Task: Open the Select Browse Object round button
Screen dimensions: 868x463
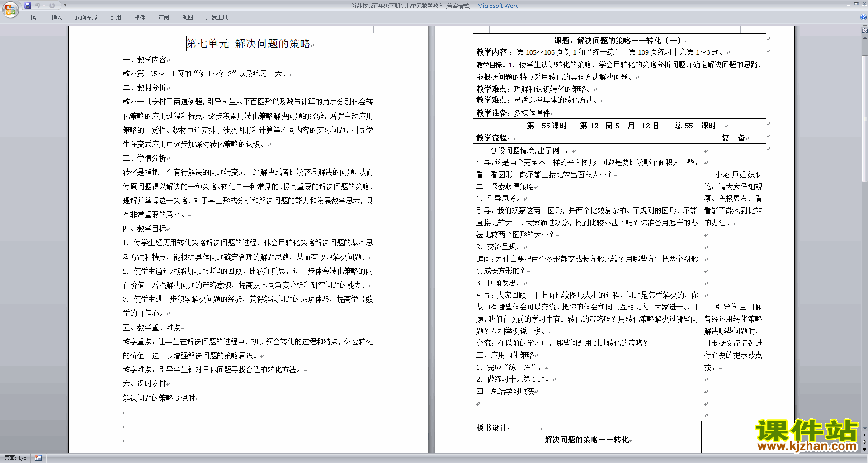Action: point(864,442)
